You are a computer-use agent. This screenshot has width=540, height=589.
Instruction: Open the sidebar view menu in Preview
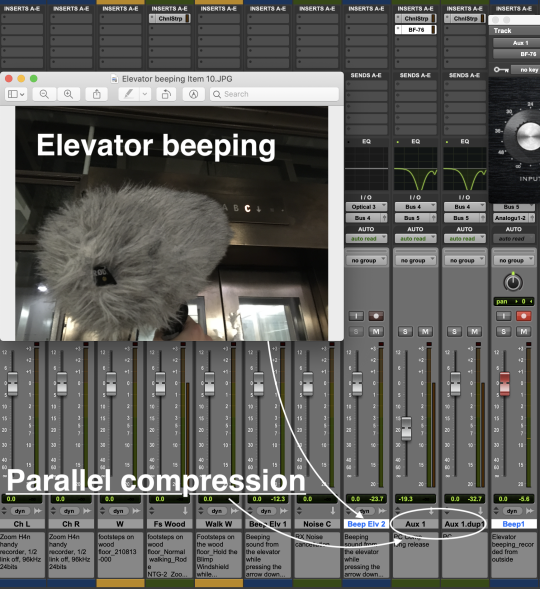pos(16,94)
